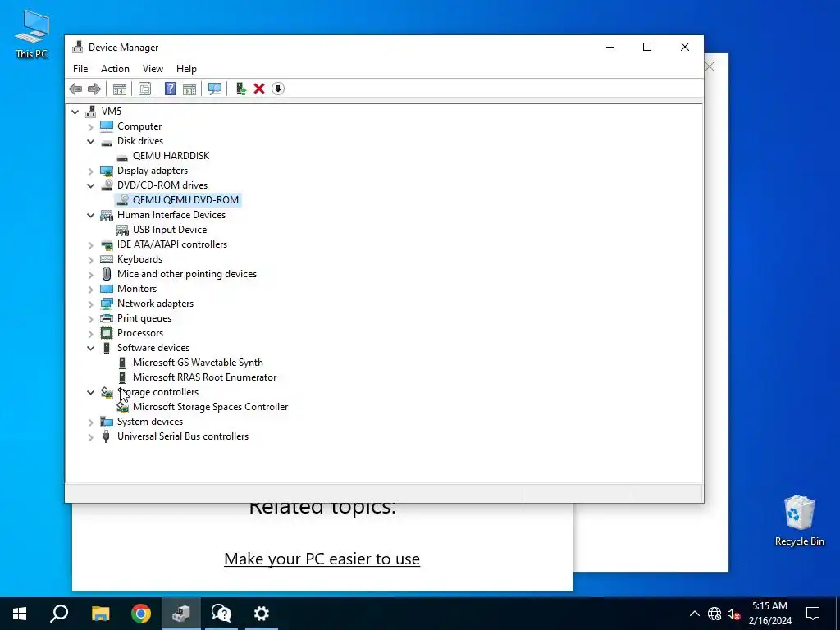Expand the System devices category
Screen dimensions: 840x630
90,422
